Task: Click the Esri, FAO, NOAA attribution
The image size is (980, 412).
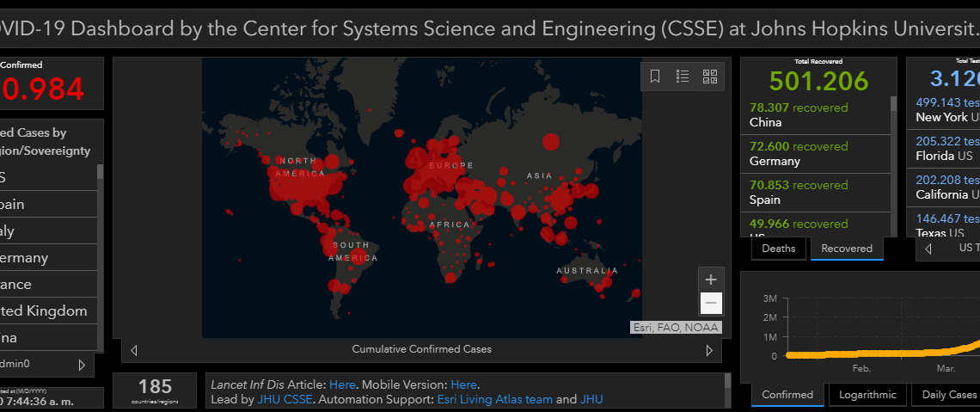Action: click(x=675, y=328)
